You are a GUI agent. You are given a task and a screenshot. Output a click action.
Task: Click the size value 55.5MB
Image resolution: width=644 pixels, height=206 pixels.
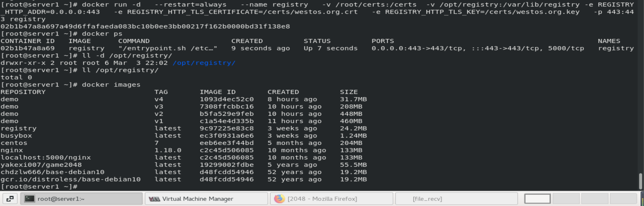(353, 165)
